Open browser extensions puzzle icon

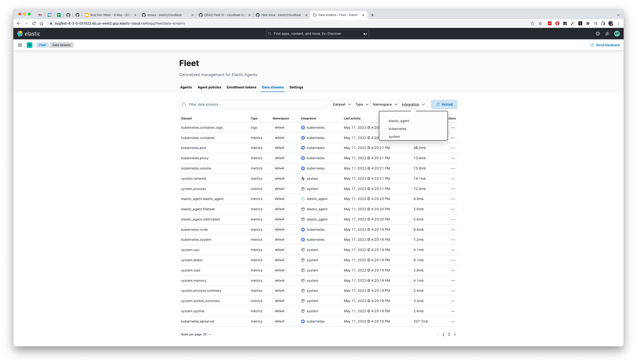(x=588, y=23)
